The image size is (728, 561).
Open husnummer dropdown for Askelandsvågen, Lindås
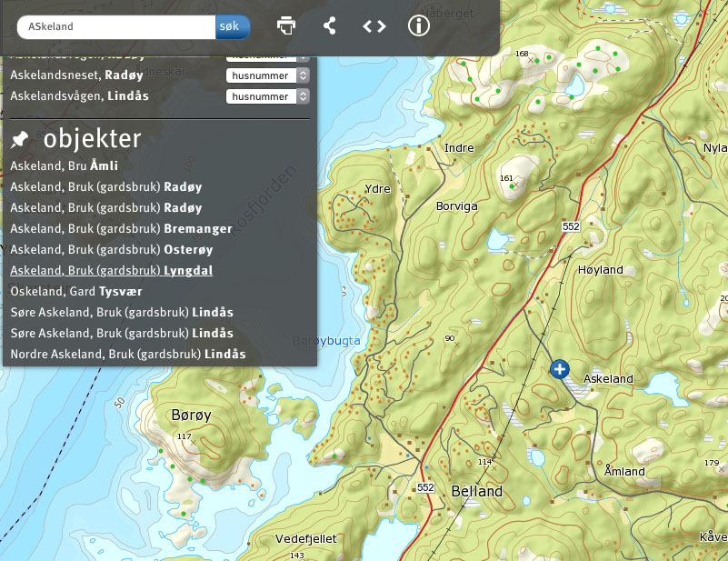coord(267,96)
